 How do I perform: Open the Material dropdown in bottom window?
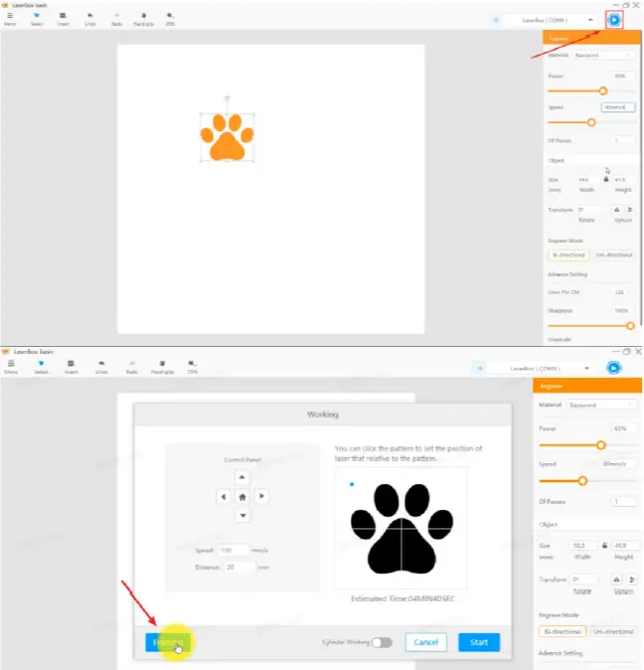[x=601, y=405]
